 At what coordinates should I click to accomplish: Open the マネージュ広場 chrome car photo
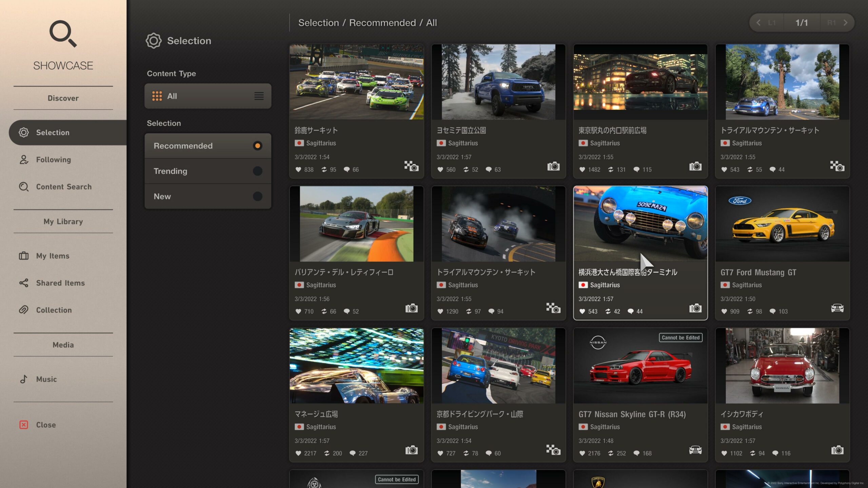point(357,366)
